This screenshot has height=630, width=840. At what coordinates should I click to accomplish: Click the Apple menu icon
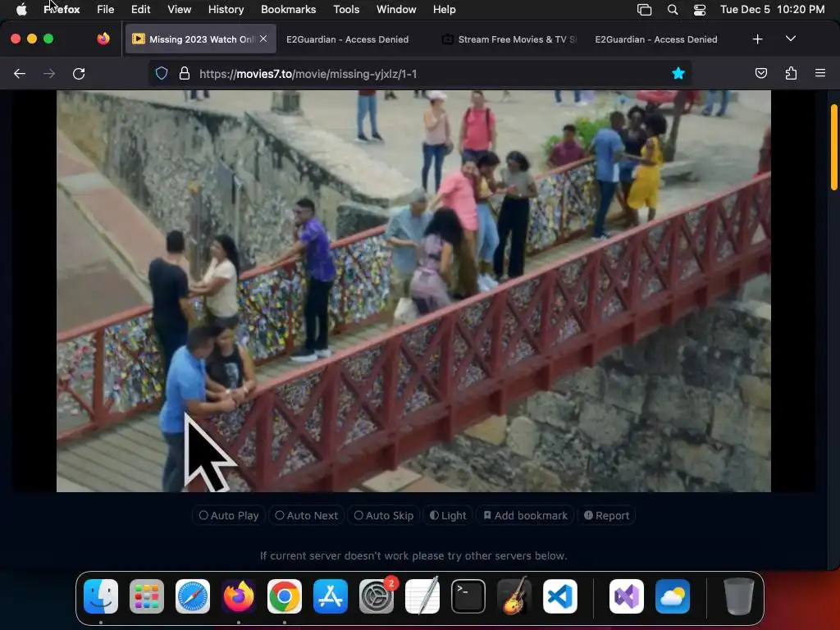click(x=21, y=10)
